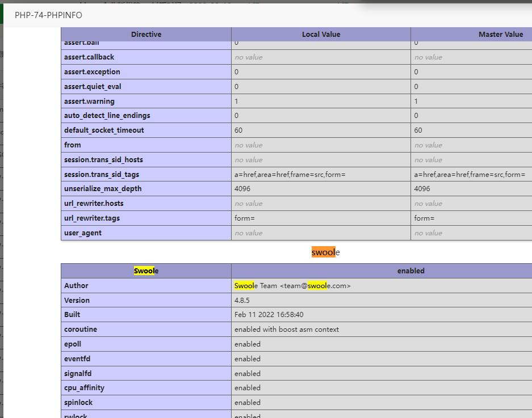This screenshot has width=532, height=418.
Task: Click 'enabled' value in the spinlock row
Action: [248, 403]
